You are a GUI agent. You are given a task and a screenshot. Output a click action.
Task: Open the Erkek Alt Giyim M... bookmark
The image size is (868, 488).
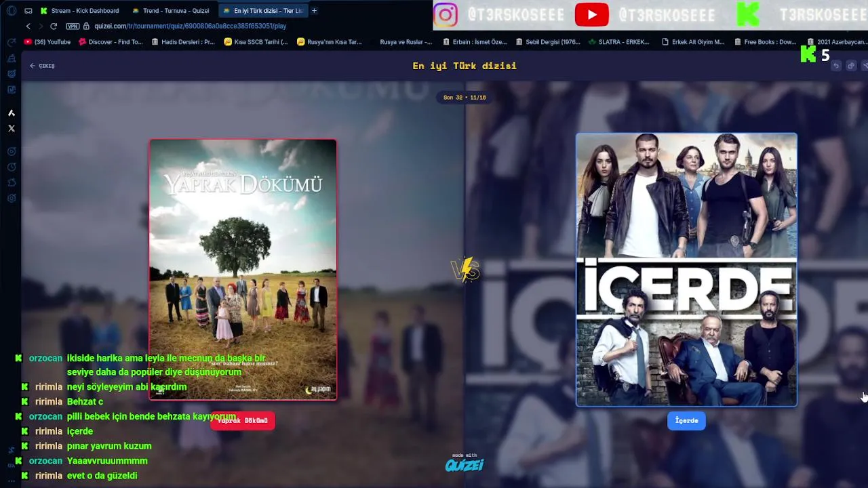693,42
